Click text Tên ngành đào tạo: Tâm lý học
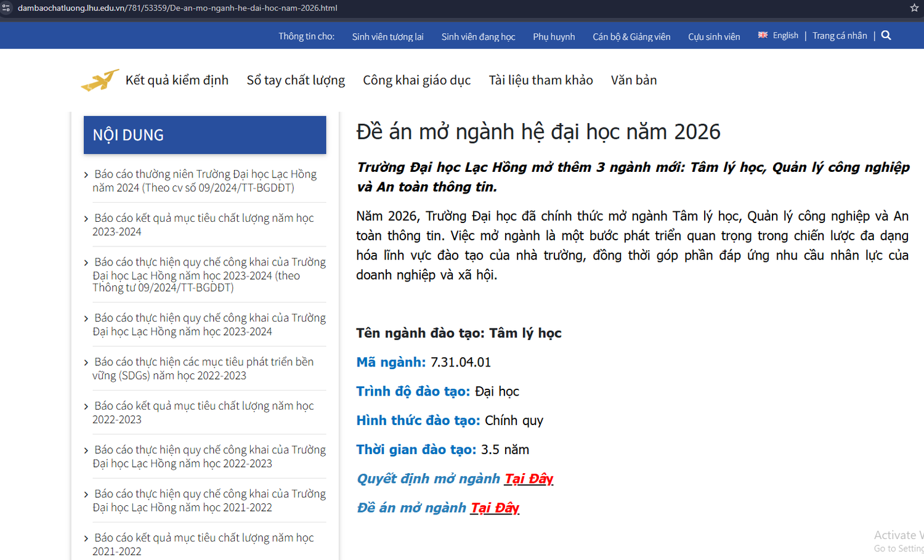The width and height of the screenshot is (924, 560). pos(459,333)
